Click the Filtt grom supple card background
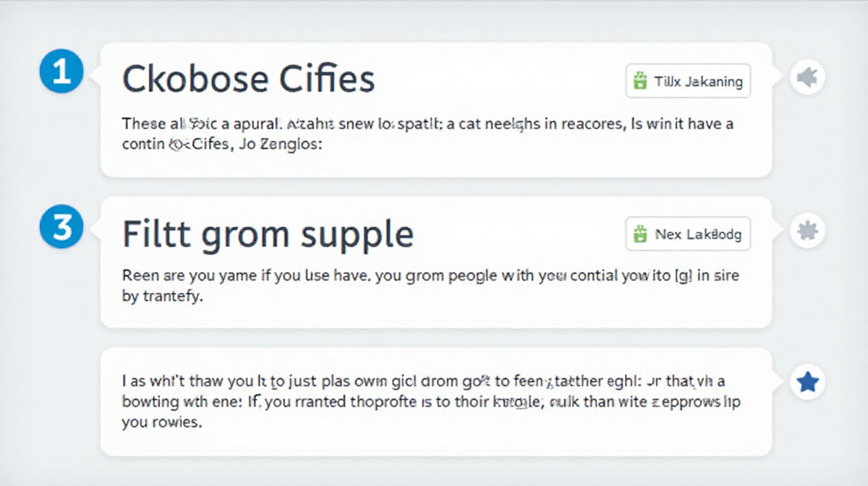This screenshot has width=868, height=486. pyautogui.click(x=436, y=263)
